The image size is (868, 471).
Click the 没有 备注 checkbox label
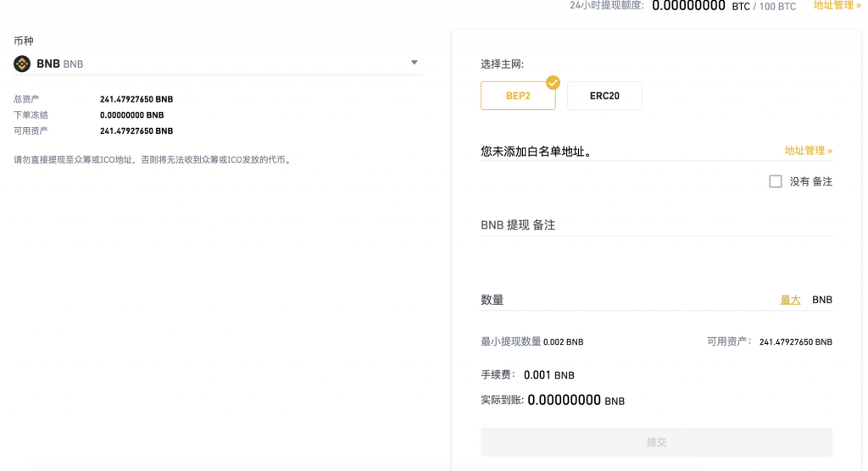pyautogui.click(x=810, y=181)
